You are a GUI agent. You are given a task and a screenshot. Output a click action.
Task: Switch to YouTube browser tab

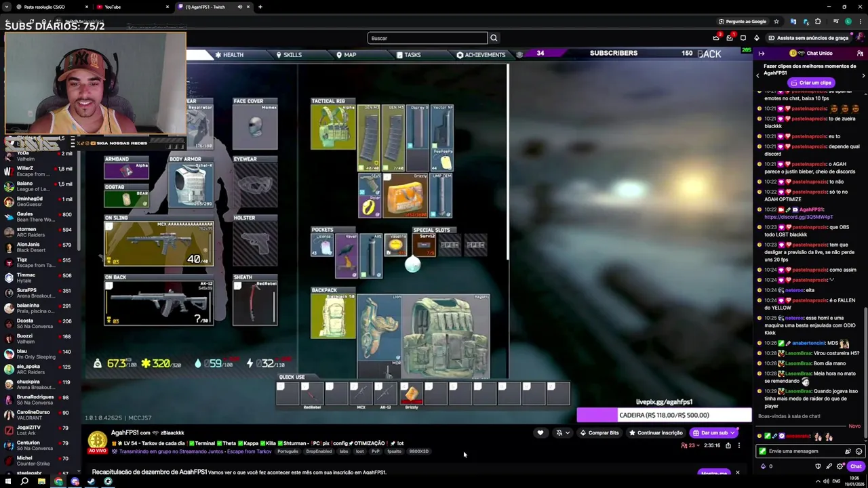[x=132, y=7]
